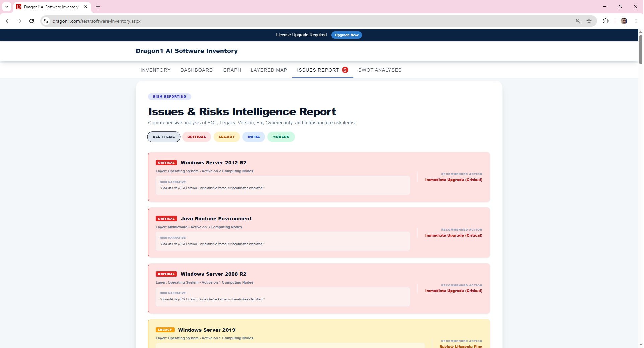This screenshot has height=348, width=644.
Task: Switch to the Dashboard tab
Action: point(196,70)
